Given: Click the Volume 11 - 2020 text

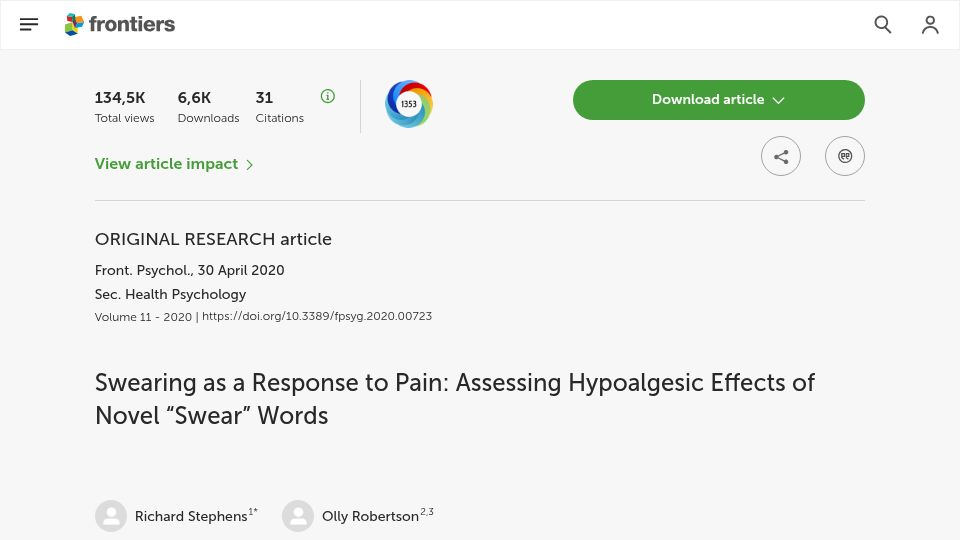Looking at the screenshot, I should pyautogui.click(x=143, y=317).
